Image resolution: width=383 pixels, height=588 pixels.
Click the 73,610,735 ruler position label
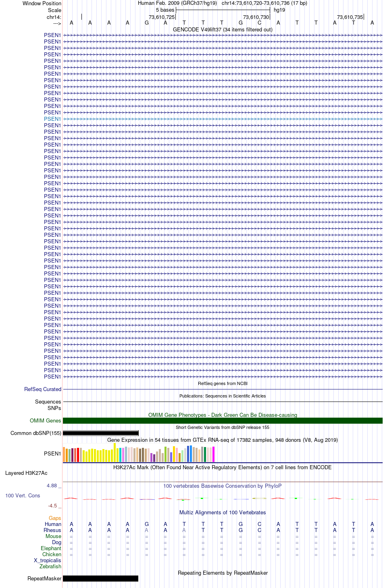pyautogui.click(x=350, y=17)
